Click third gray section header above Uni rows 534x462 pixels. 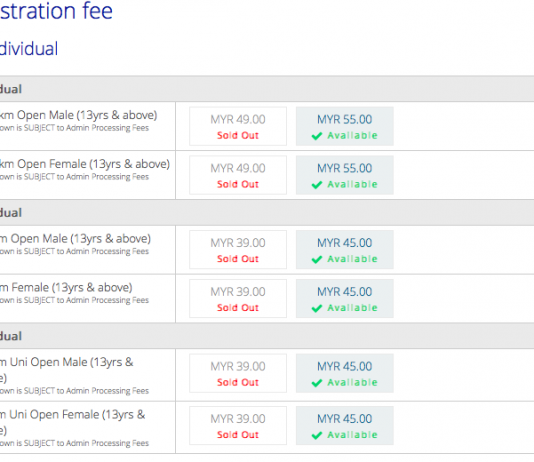point(267,336)
